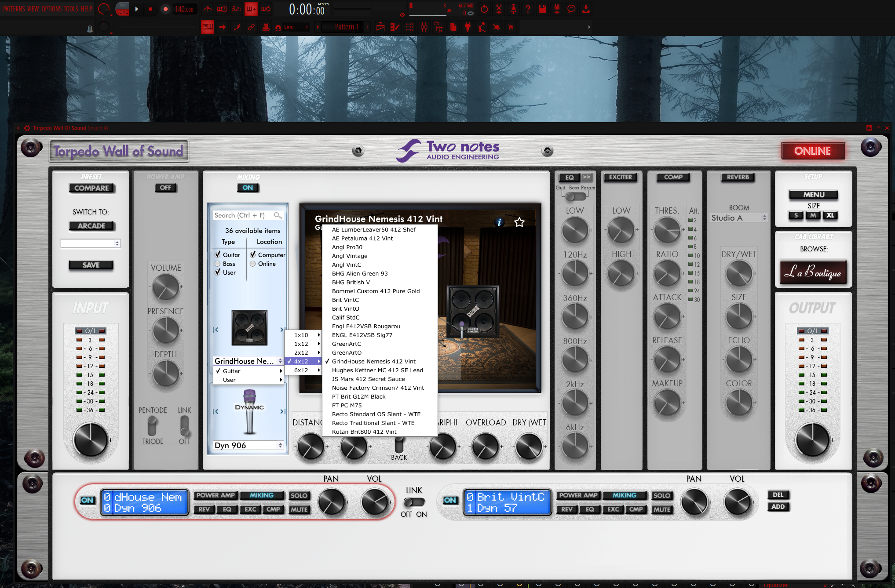Click the La Boutique cab library logo
The width and height of the screenshot is (895, 588).
click(813, 272)
